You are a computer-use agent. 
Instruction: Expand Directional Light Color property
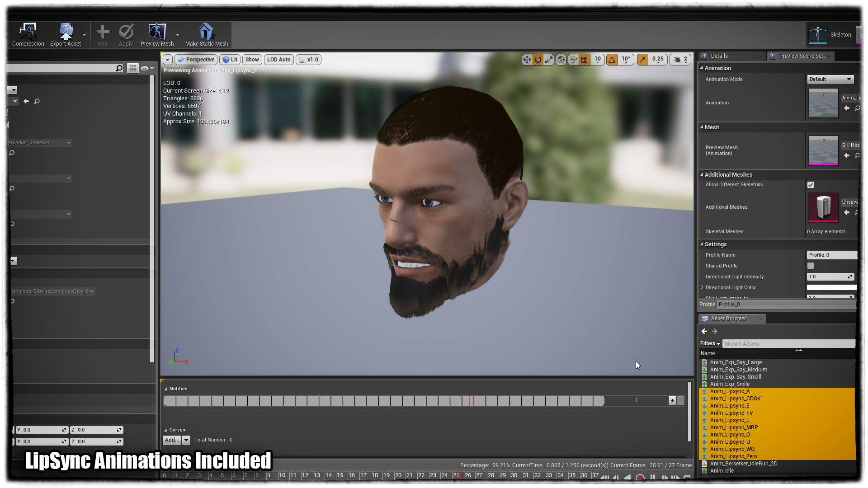pos(702,287)
